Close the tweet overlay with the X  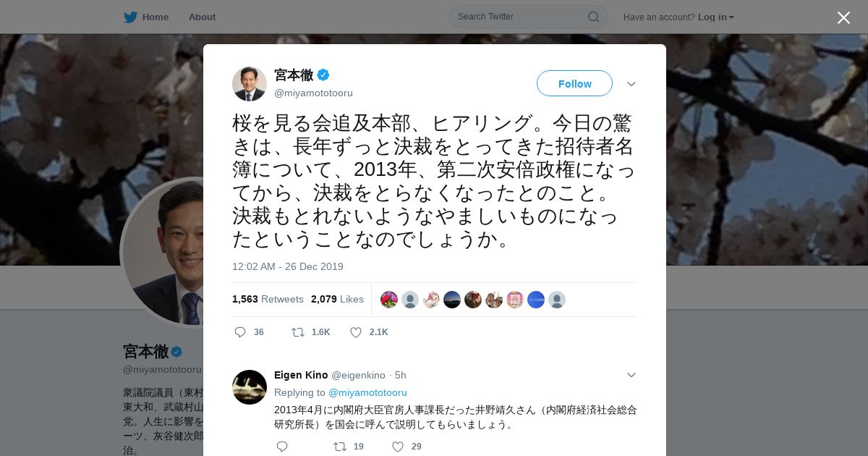coord(843,17)
